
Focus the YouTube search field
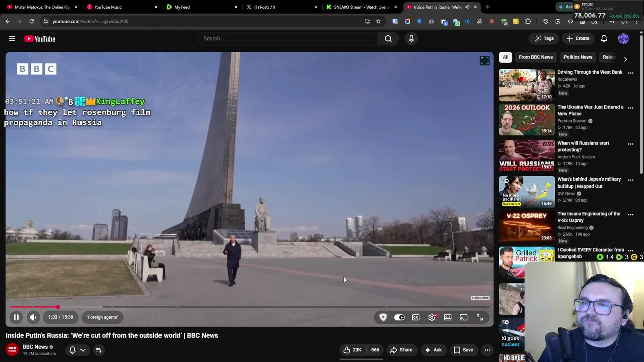click(x=288, y=38)
